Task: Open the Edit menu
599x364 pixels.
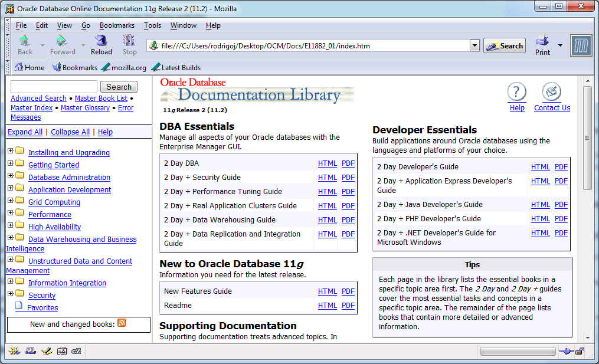Action: click(42, 25)
